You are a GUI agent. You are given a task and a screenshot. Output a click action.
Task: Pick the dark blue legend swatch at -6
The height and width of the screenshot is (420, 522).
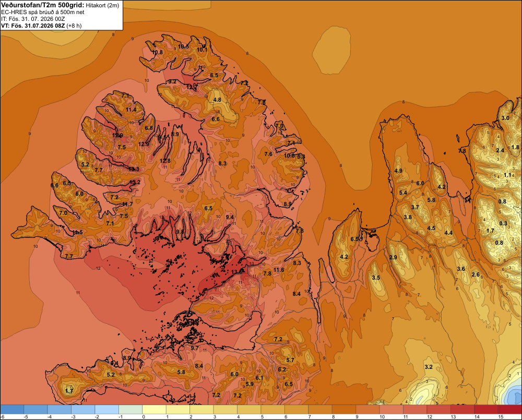(x=12, y=410)
